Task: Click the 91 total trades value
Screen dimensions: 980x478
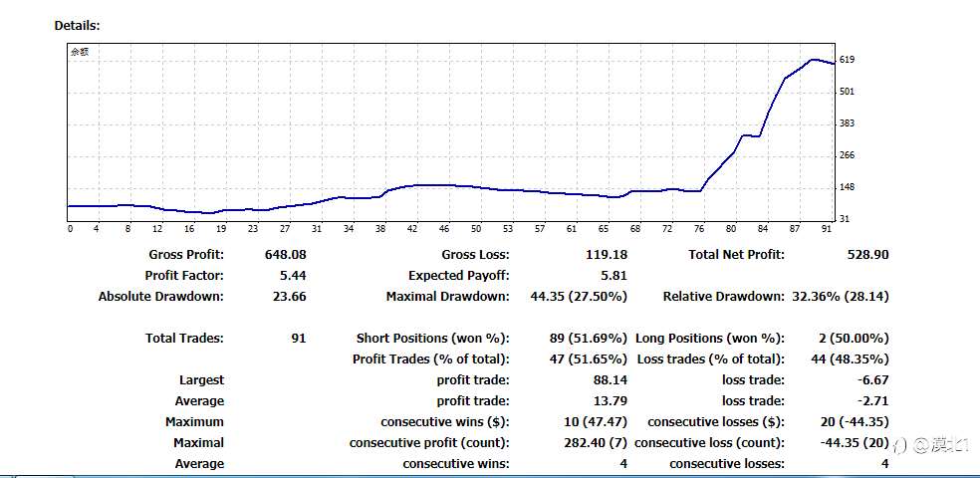Action: pos(299,339)
